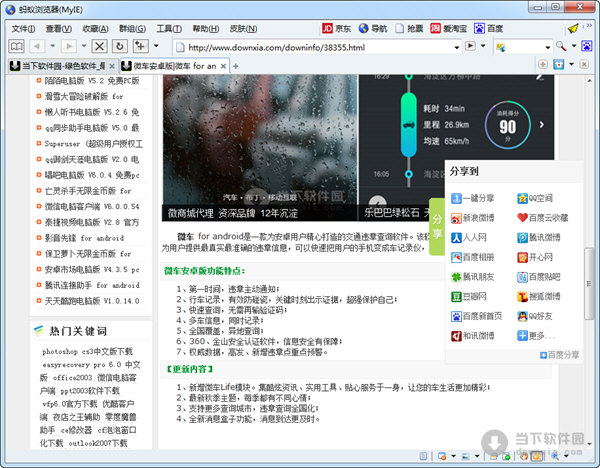Open the 皮肤(N) menu
600x468 pixels.
(243, 29)
